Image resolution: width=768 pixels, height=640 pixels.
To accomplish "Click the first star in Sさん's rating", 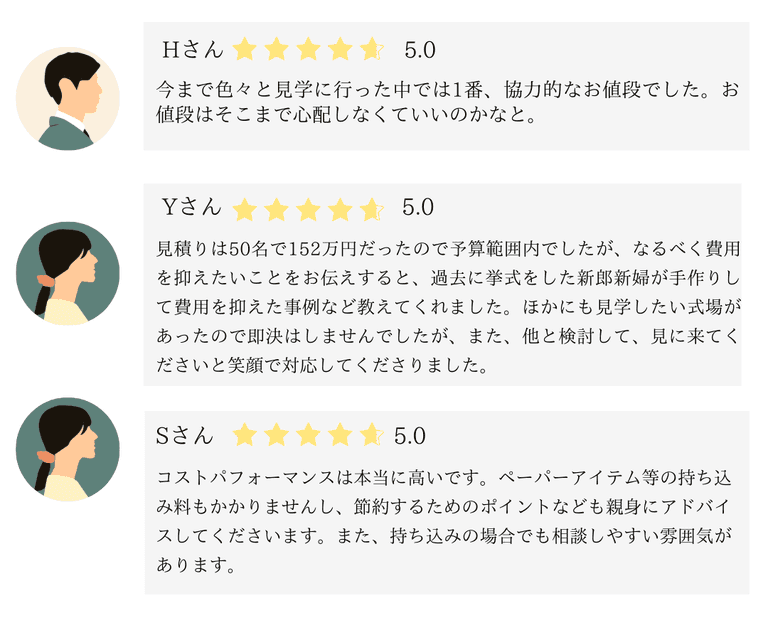I will pos(243,435).
